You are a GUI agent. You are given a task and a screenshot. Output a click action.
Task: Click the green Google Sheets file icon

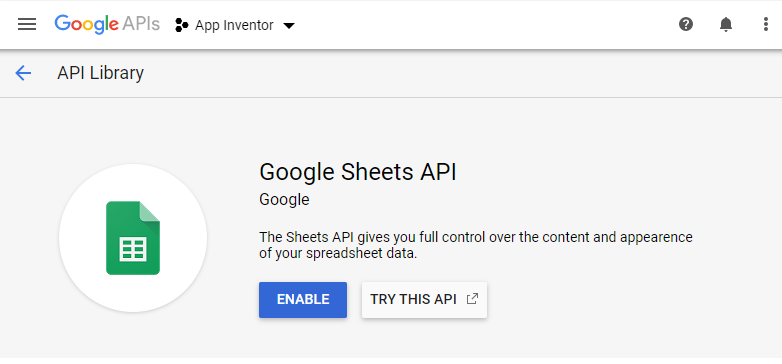pos(133,238)
